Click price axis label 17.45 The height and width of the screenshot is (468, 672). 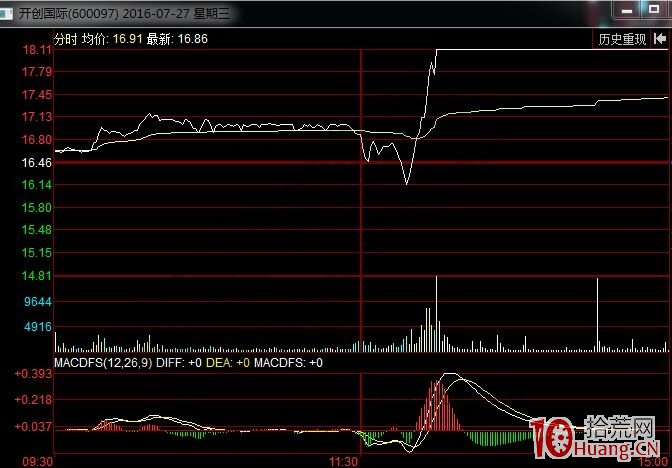(x=37, y=95)
